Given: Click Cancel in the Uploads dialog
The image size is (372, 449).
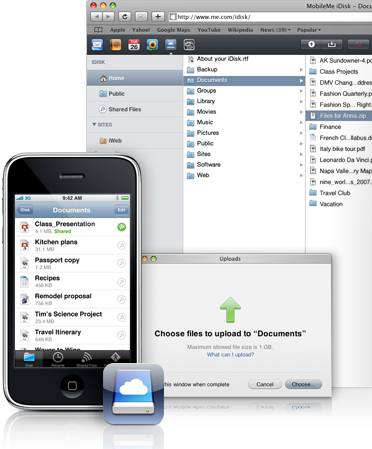Looking at the screenshot, I should click(x=265, y=384).
